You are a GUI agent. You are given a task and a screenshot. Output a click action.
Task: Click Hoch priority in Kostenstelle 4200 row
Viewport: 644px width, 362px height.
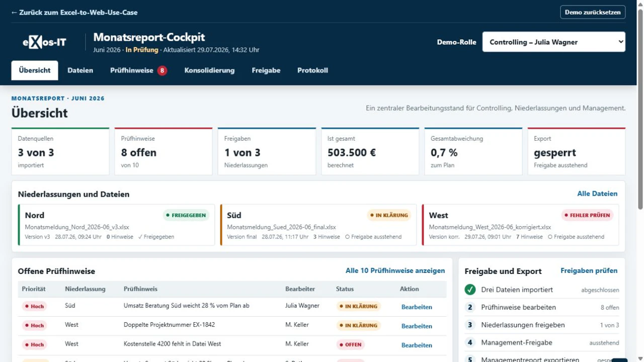(35, 344)
